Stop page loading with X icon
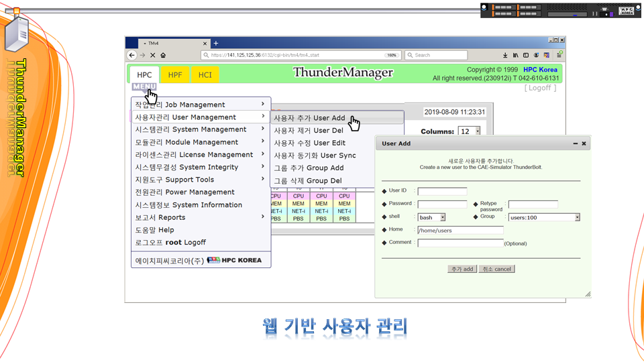 [152, 55]
